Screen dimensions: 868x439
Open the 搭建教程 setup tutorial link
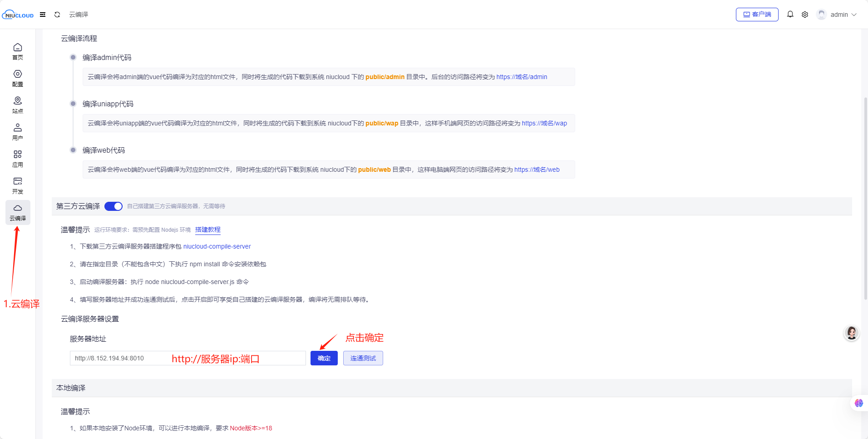207,229
